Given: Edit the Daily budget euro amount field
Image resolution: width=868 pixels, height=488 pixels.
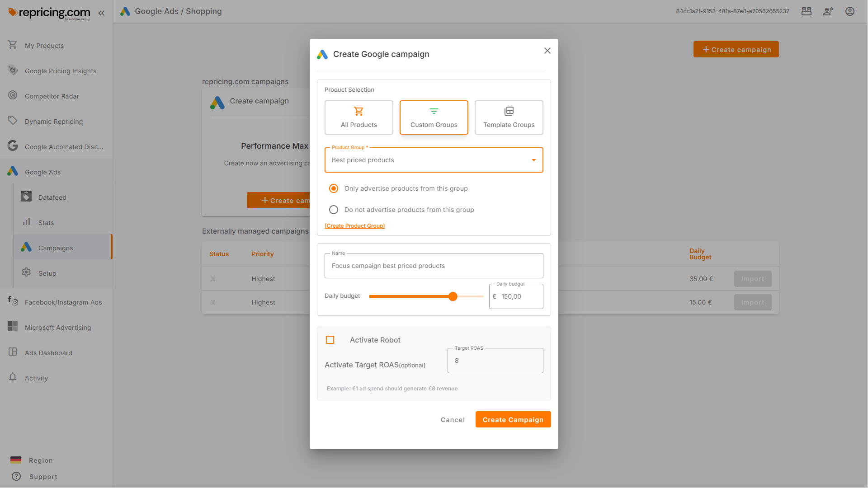Looking at the screenshot, I should (516, 296).
